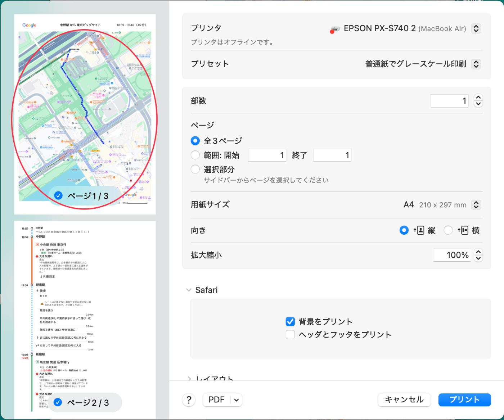Click the 終了 range end field
Screen dimensions: 504x420
click(x=332, y=155)
